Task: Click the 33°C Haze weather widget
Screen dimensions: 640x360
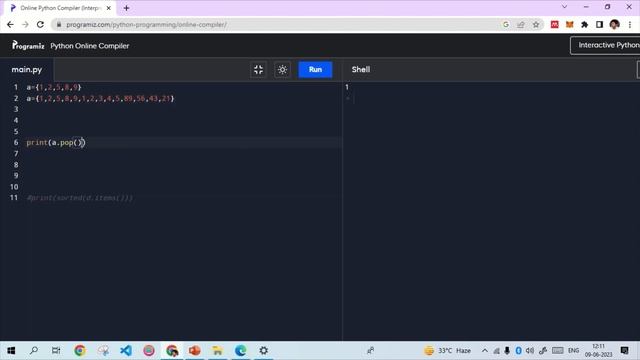Action: click(x=448, y=351)
